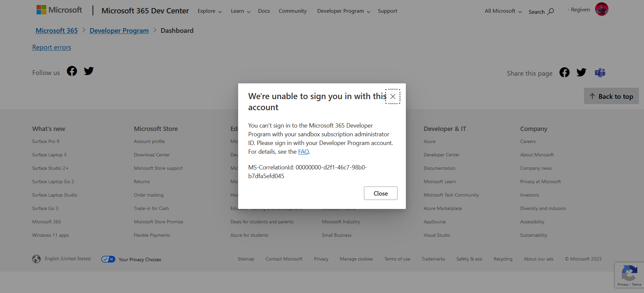The width and height of the screenshot is (644, 293).
Task: Go to Microsoft 365 Dev Center home
Action: click(x=145, y=11)
